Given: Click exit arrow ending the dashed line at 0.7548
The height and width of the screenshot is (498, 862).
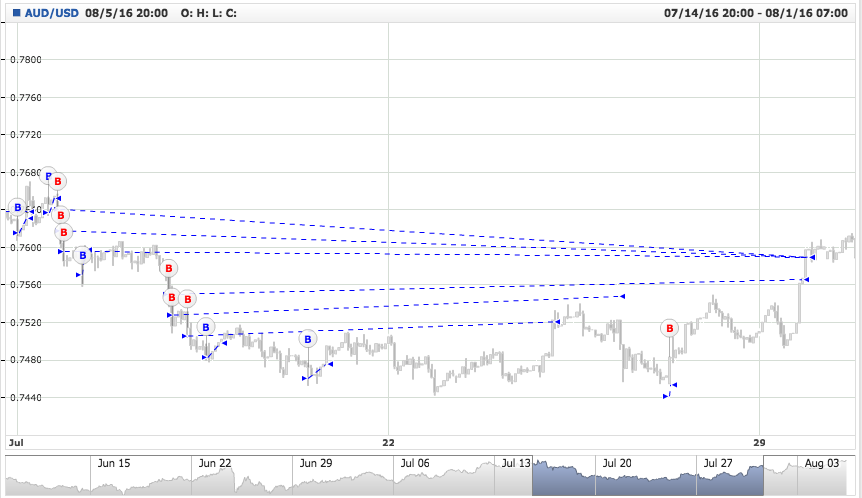Looking at the screenshot, I should (622, 296).
